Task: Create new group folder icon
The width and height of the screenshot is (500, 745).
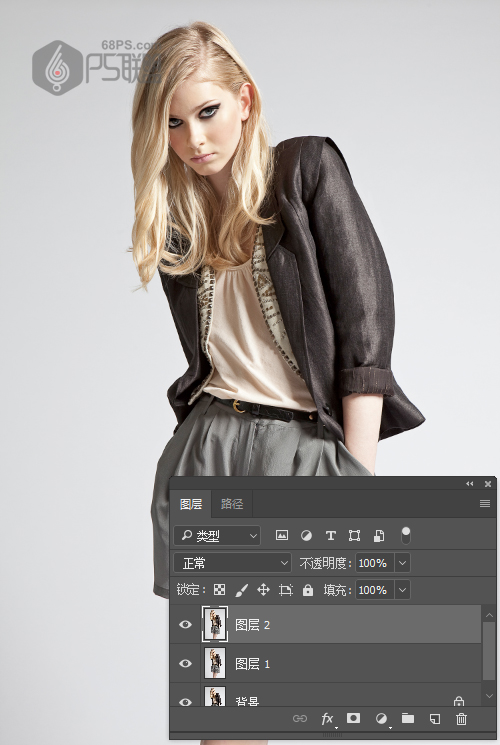Action: click(x=408, y=718)
